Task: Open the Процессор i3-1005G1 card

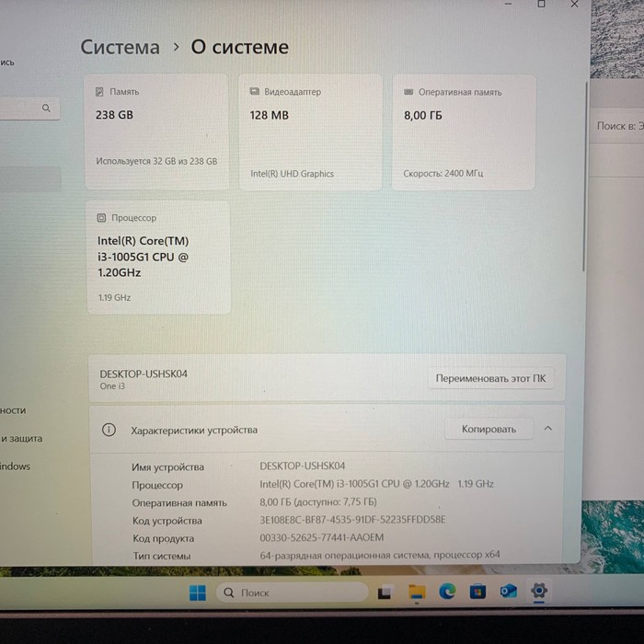Action: (x=158, y=258)
